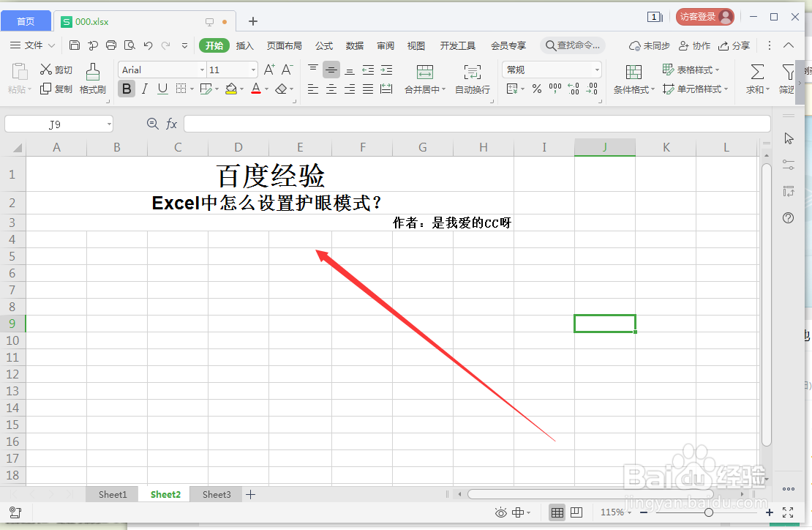Click the formula bar input
Screen dimensions: 812x530
click(477, 124)
